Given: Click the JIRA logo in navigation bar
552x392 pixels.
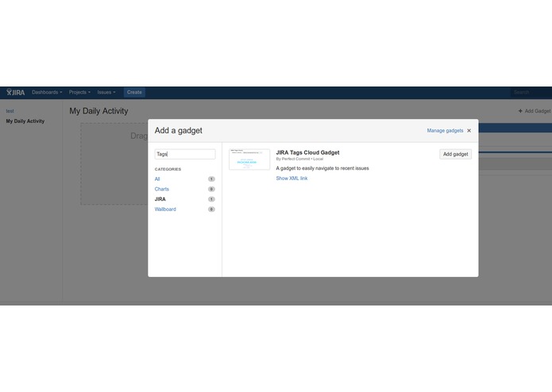Looking at the screenshot, I should (16, 93).
